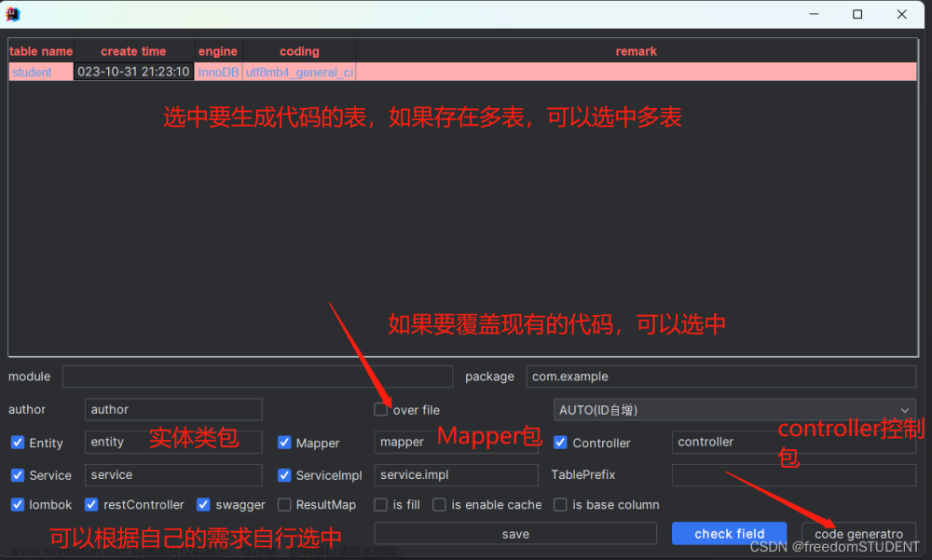Toggle the Mapper checkbox
932x560 pixels.
pos(284,443)
